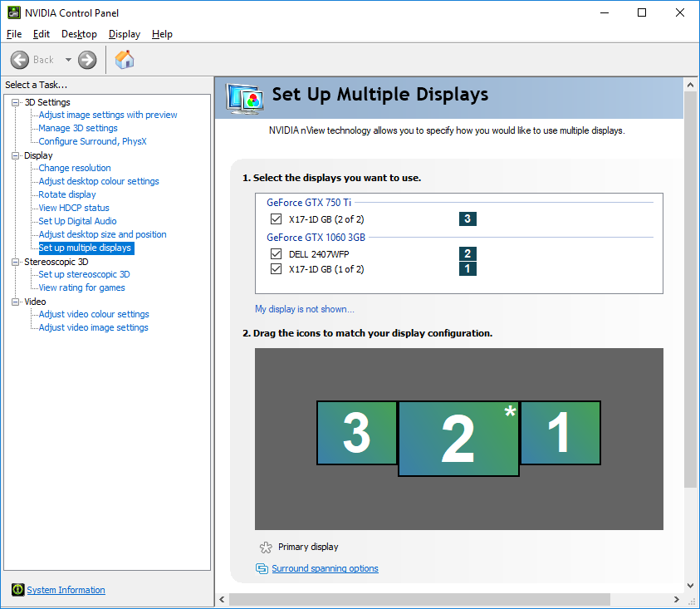
Task: Click the Surround spanning options icon
Action: [262, 569]
